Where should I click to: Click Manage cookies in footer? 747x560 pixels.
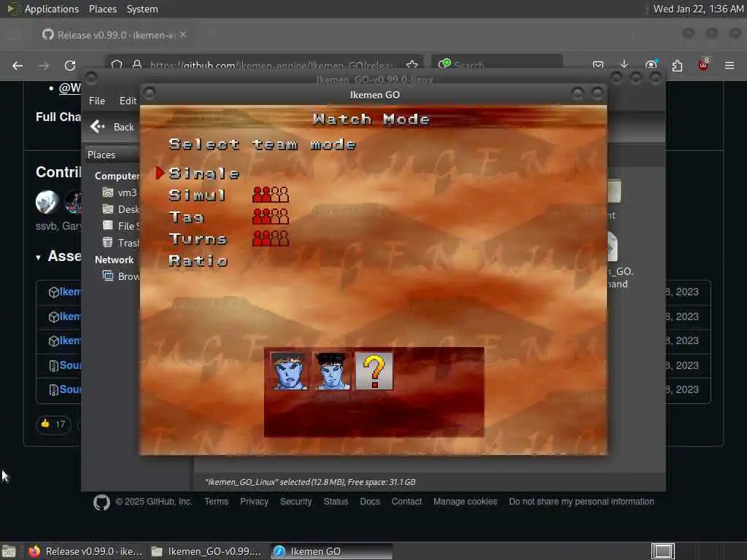[x=465, y=502]
